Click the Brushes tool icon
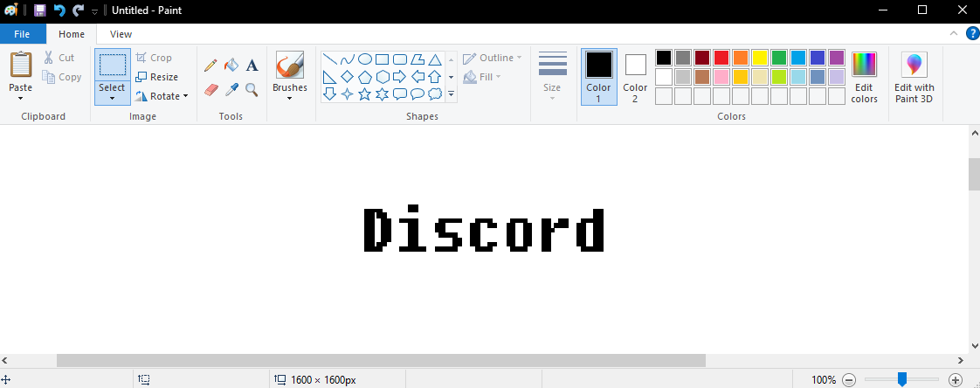The image size is (980, 388). tap(289, 65)
